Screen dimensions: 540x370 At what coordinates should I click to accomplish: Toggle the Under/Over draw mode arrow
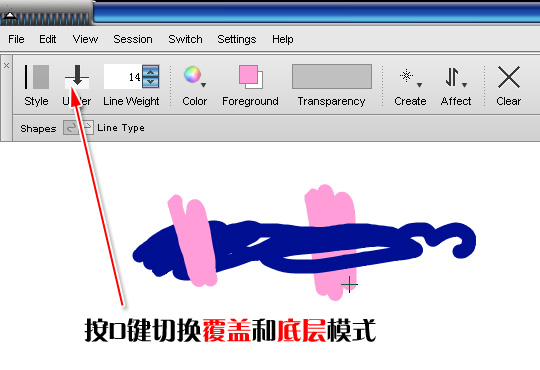[77, 76]
